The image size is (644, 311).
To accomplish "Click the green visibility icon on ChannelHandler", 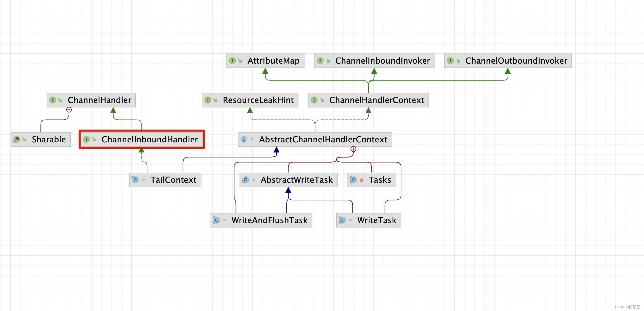I will coord(61,100).
